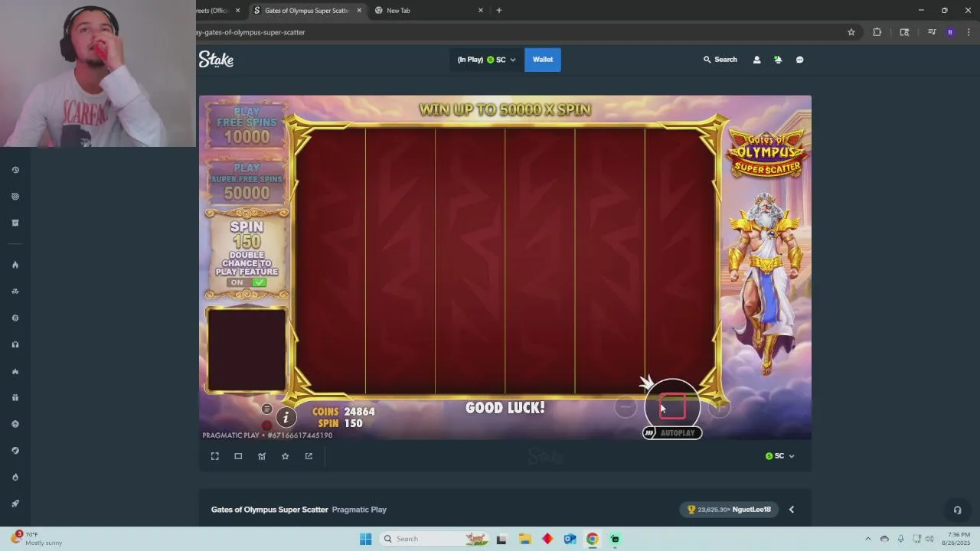
Task: Open live stats chart icon below game
Action: (262, 456)
